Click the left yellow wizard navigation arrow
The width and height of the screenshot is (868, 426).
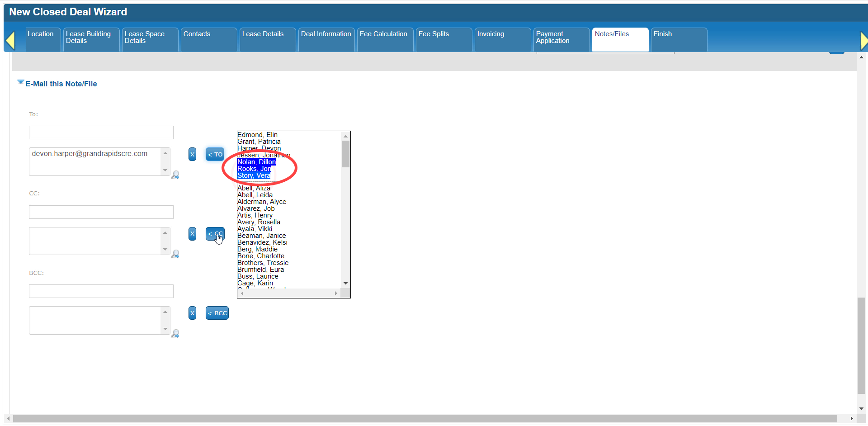(x=10, y=41)
